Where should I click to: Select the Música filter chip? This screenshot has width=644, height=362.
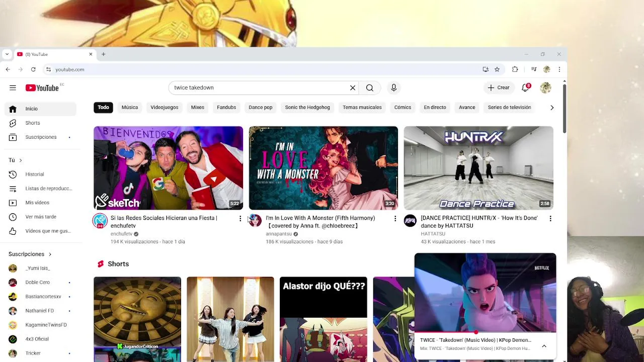coord(129,107)
